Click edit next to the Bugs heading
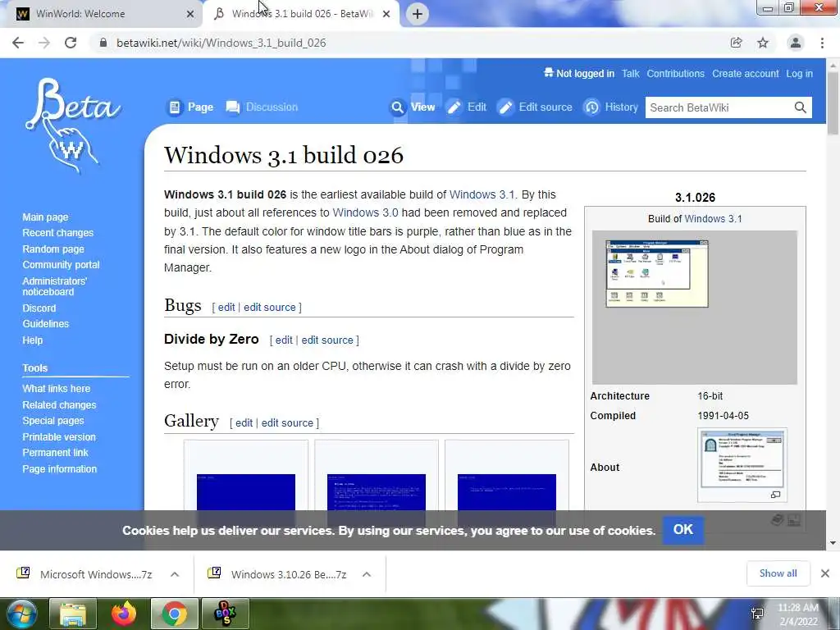Image resolution: width=840 pixels, height=630 pixels. click(226, 307)
